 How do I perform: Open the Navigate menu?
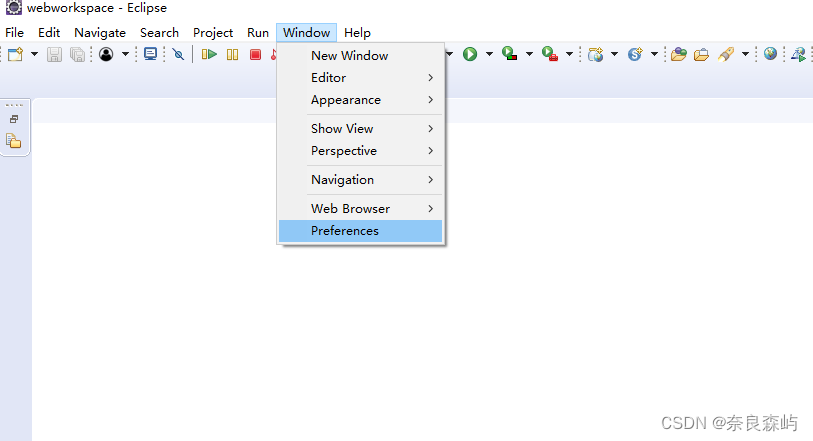[100, 33]
